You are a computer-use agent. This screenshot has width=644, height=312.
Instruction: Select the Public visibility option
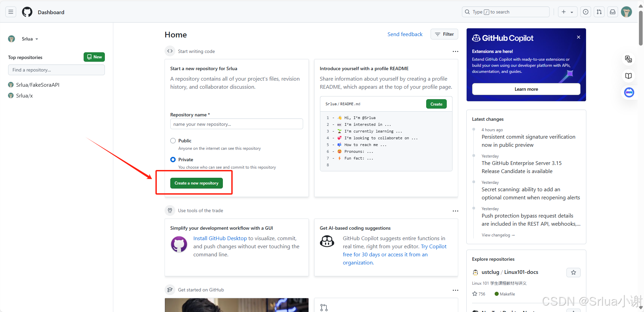coord(173,141)
